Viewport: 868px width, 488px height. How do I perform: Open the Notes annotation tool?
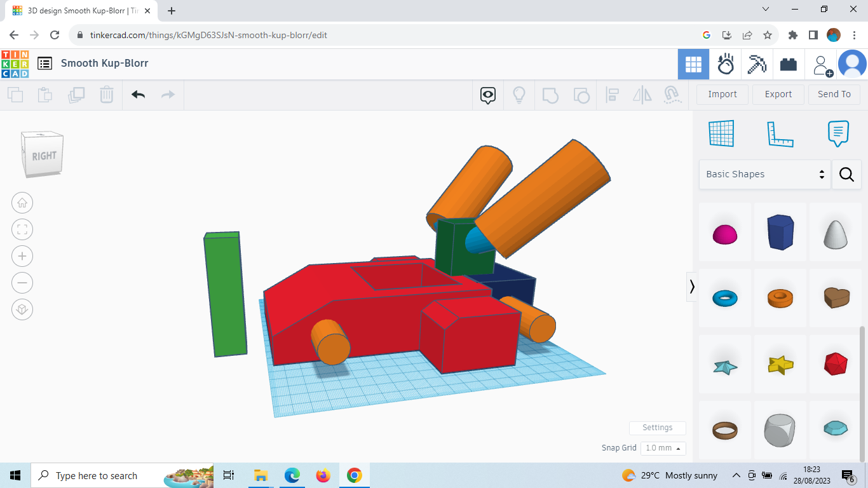[837, 133]
